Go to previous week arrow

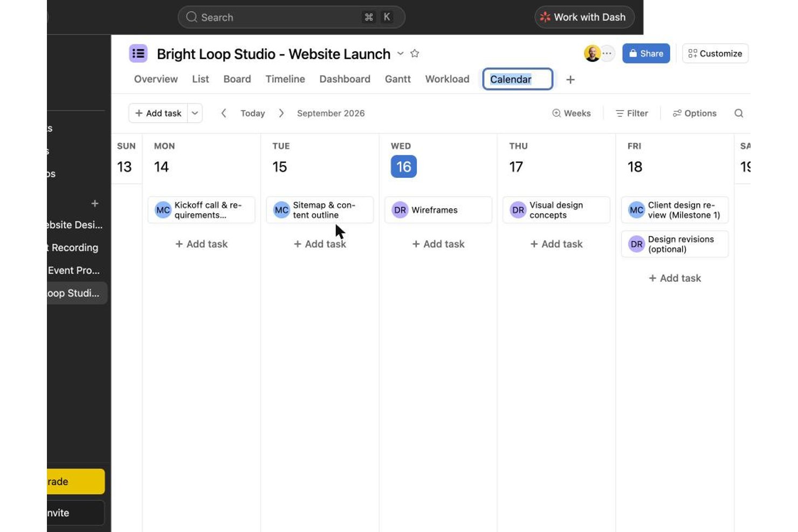[x=223, y=113]
